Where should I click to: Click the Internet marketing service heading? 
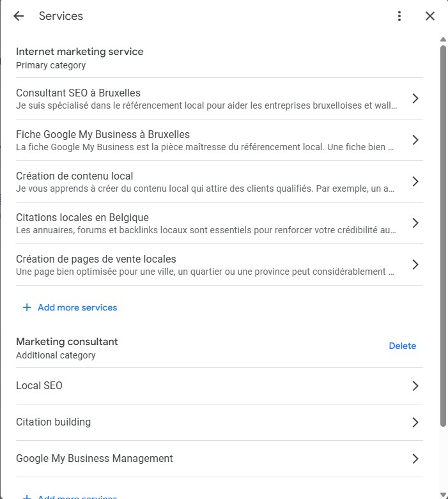[80, 52]
